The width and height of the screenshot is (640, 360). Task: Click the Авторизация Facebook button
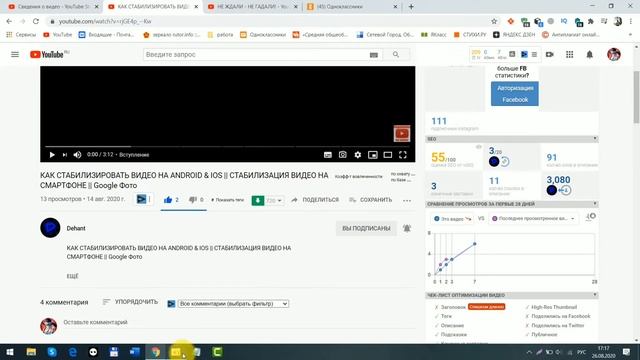(x=515, y=94)
